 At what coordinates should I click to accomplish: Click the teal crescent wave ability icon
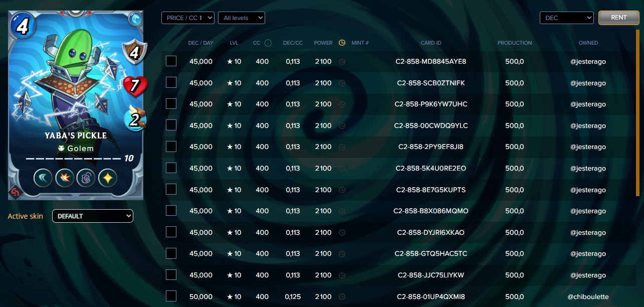point(43,178)
